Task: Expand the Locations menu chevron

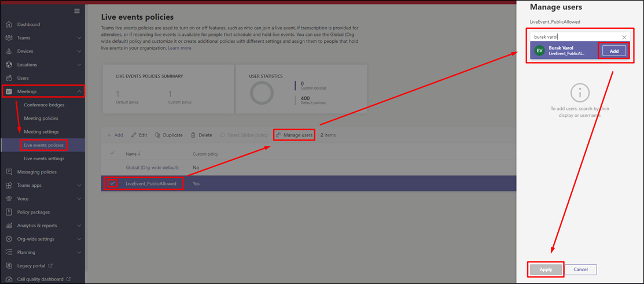Action: [79, 65]
